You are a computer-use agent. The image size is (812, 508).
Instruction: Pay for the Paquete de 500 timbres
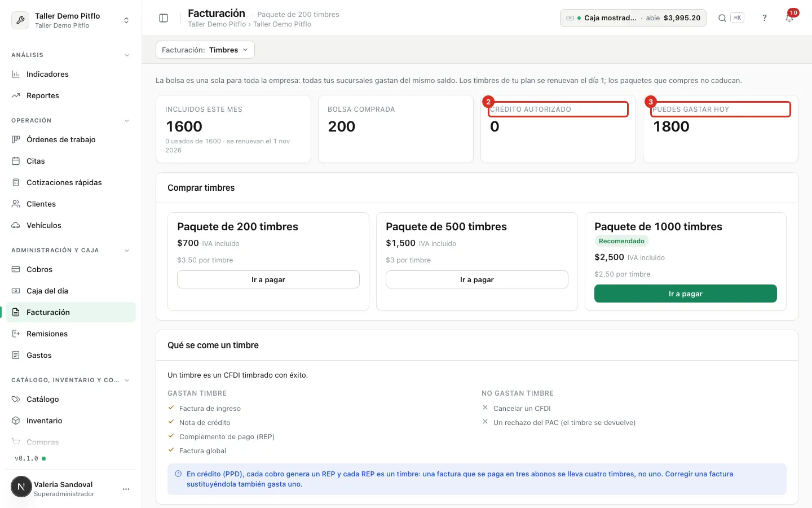[477, 279]
